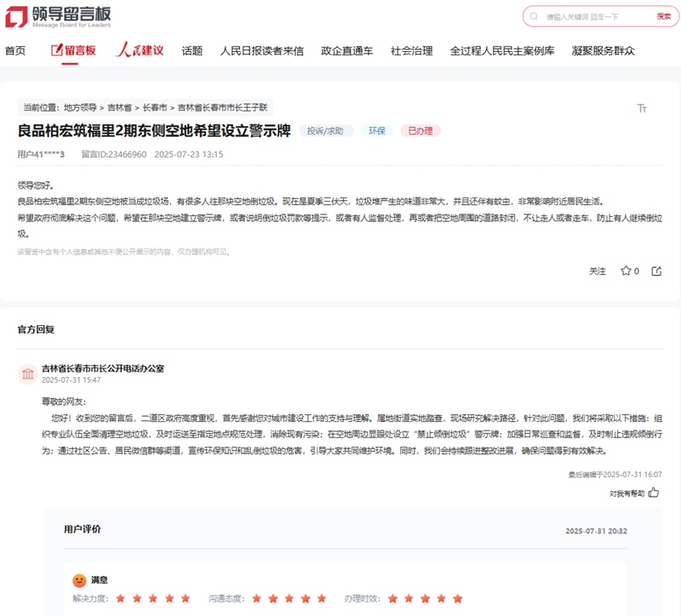The image size is (681, 616).
Task: Click the share icon beside the star
Action: click(656, 271)
